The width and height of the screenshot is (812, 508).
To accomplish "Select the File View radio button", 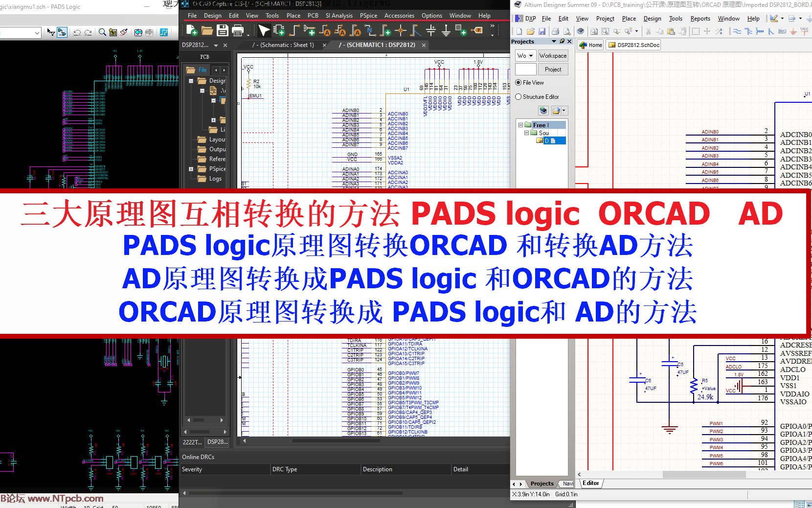I will tap(519, 82).
